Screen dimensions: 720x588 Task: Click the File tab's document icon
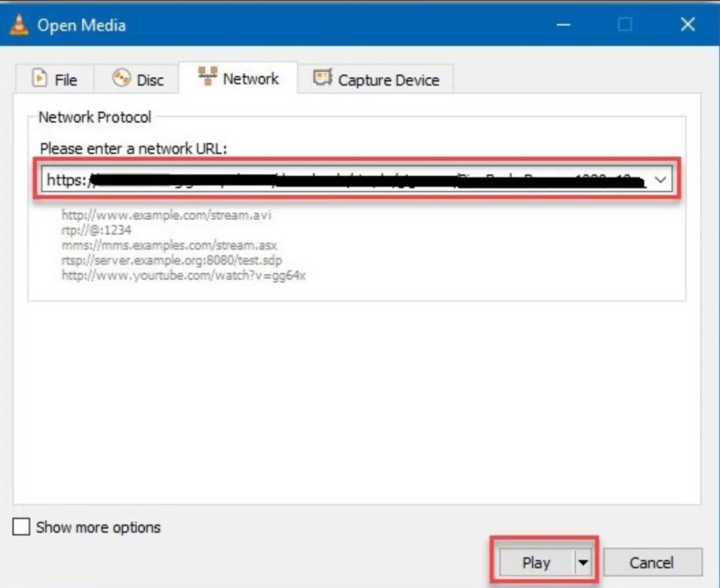39,79
